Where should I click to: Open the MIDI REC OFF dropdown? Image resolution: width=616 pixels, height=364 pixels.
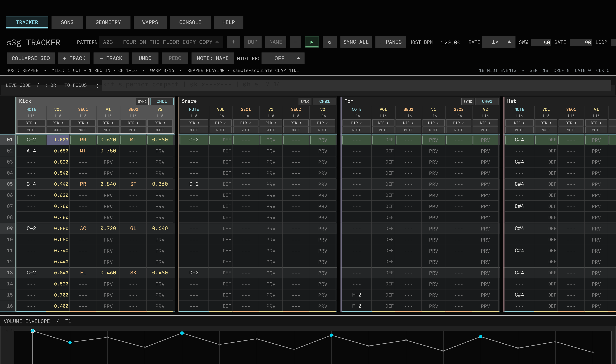coord(283,58)
